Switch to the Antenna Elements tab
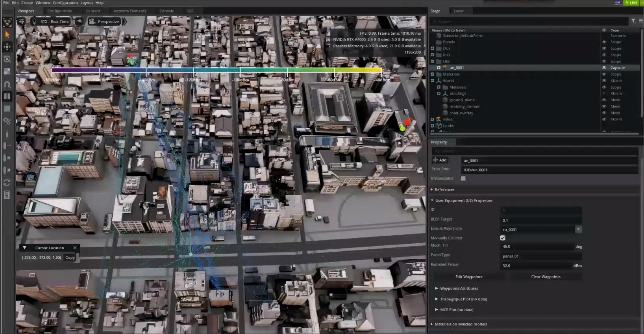644x334 pixels. 130,11
